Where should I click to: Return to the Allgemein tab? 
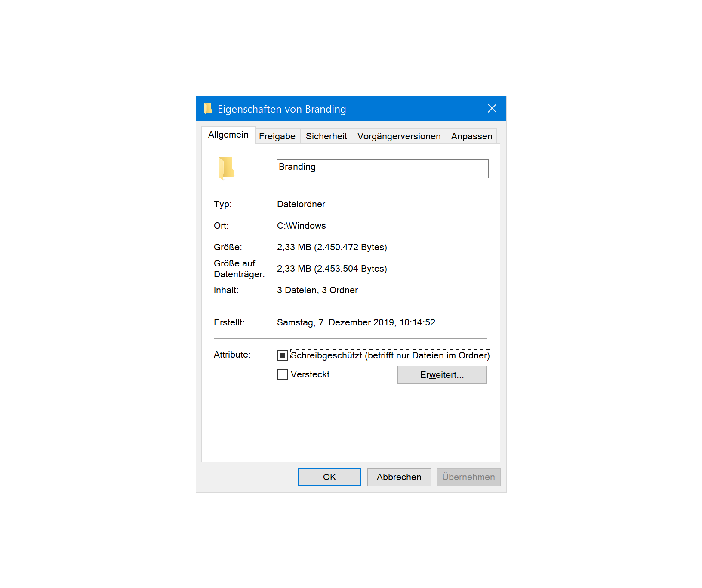pos(228,135)
